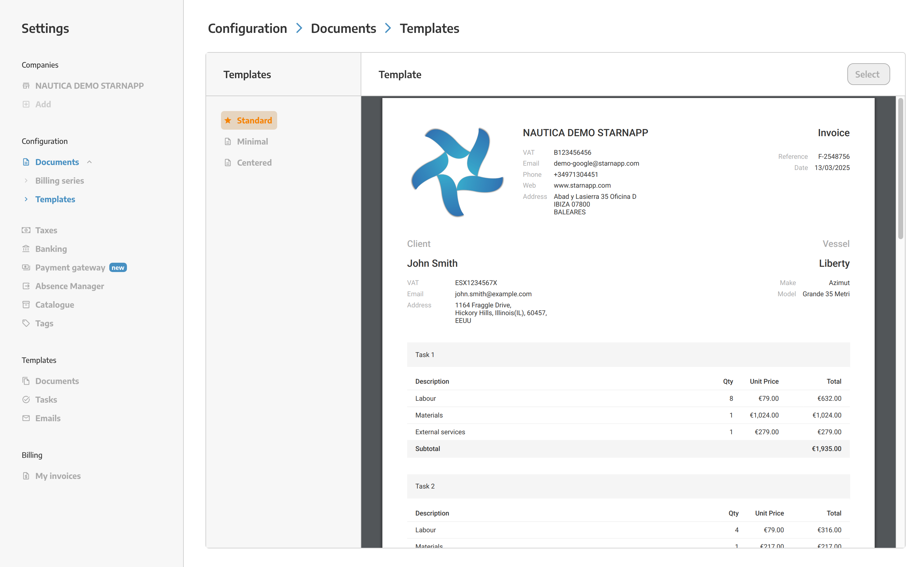Image resolution: width=924 pixels, height=567 pixels.
Task: Click the Tags label icon
Action: click(26, 323)
